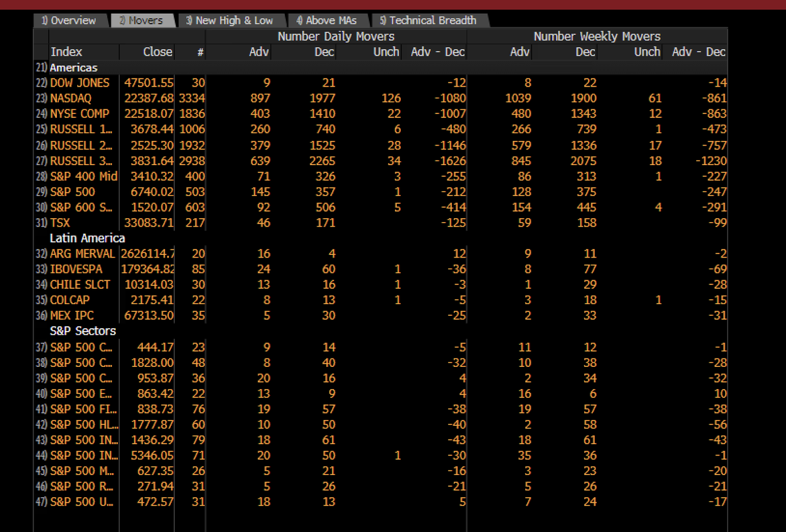786x532 pixels.
Task: Open the COLCAP index
Action: [71, 300]
